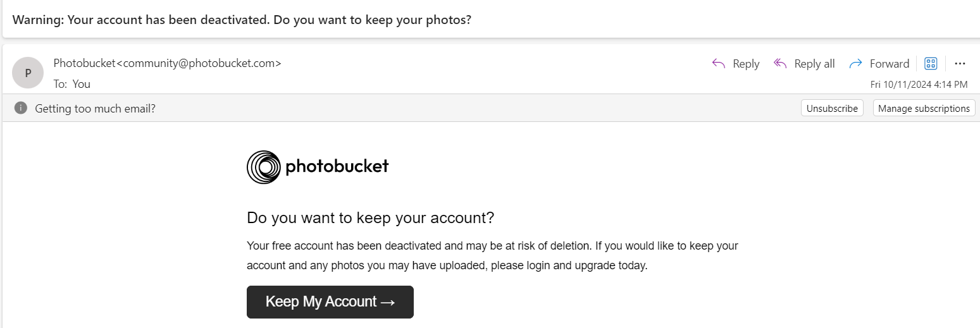Click the Reply all text label

tap(814, 64)
